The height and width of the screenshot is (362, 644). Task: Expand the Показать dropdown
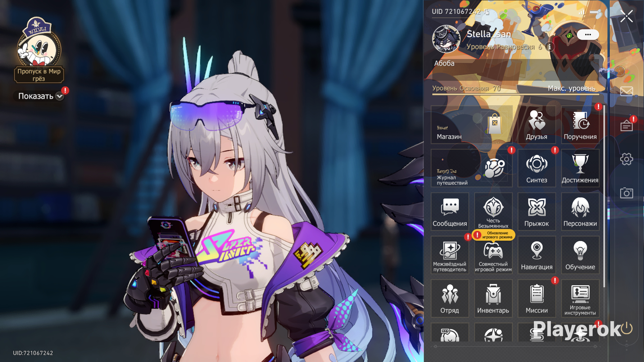pos(39,96)
